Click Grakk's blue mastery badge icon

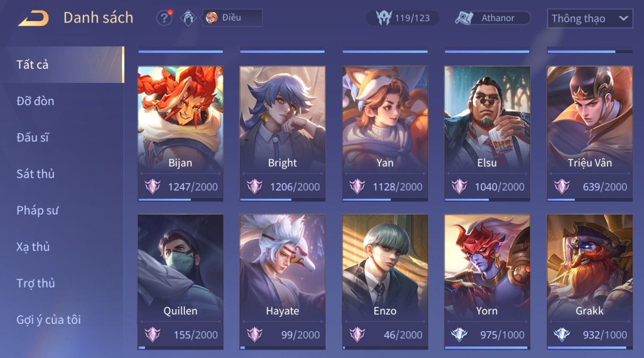(561, 335)
